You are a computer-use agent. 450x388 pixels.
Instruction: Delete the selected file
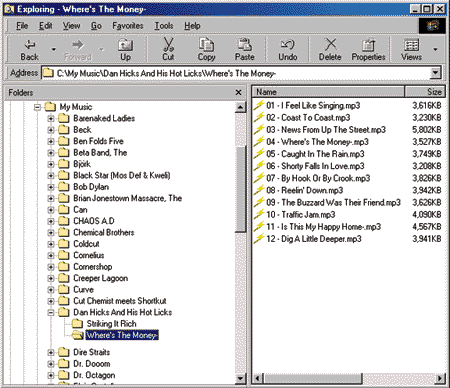click(330, 49)
